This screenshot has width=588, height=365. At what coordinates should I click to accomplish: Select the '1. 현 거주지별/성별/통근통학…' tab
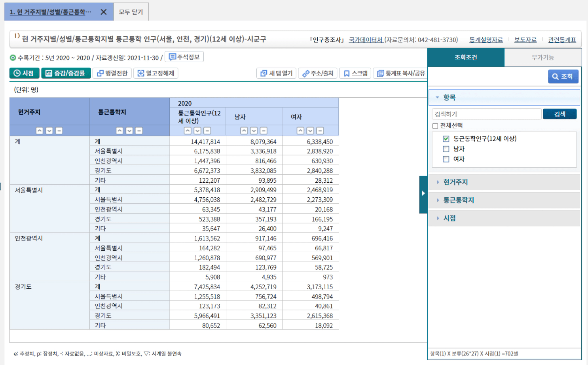(51, 12)
